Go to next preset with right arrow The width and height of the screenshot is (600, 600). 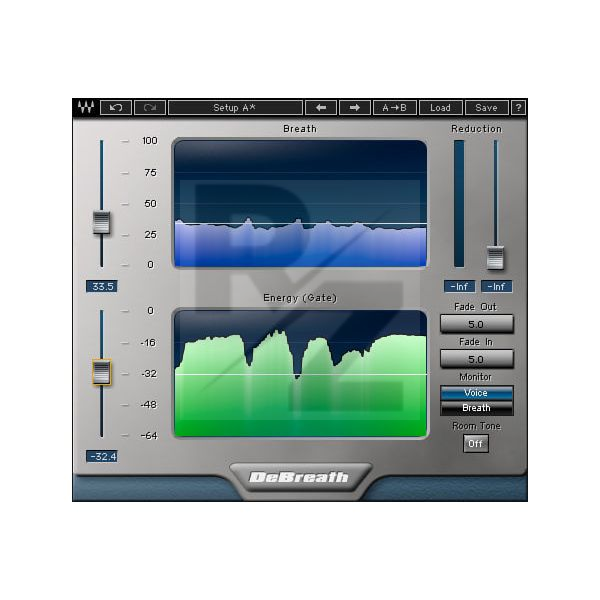pos(354,108)
